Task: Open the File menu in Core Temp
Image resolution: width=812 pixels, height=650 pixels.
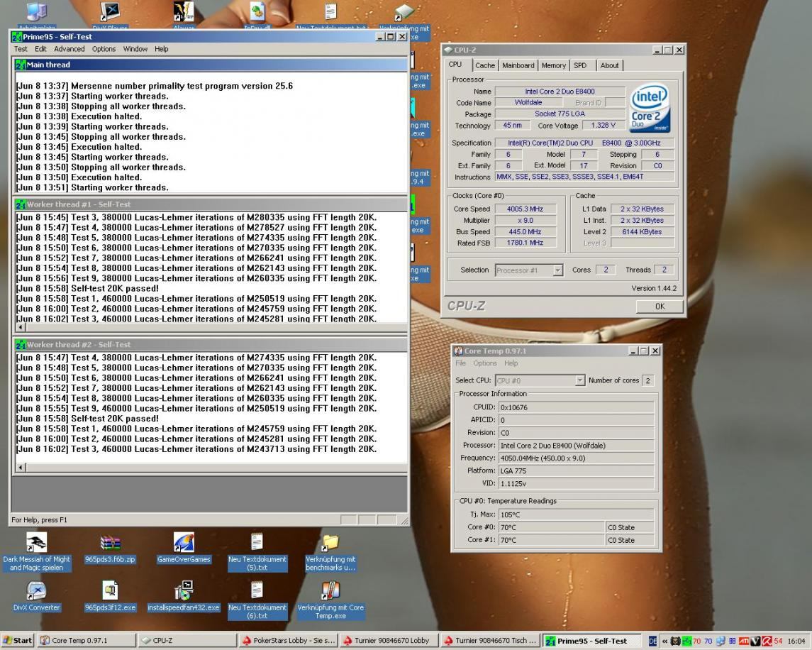Action: (x=460, y=363)
